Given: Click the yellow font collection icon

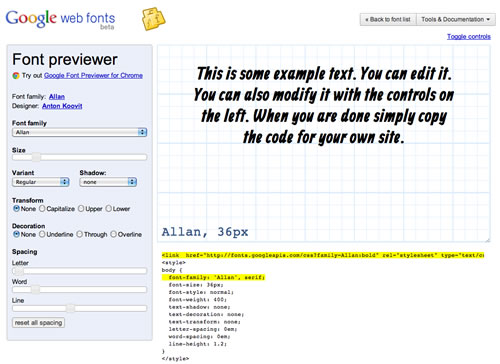Looking at the screenshot, I should (153, 19).
